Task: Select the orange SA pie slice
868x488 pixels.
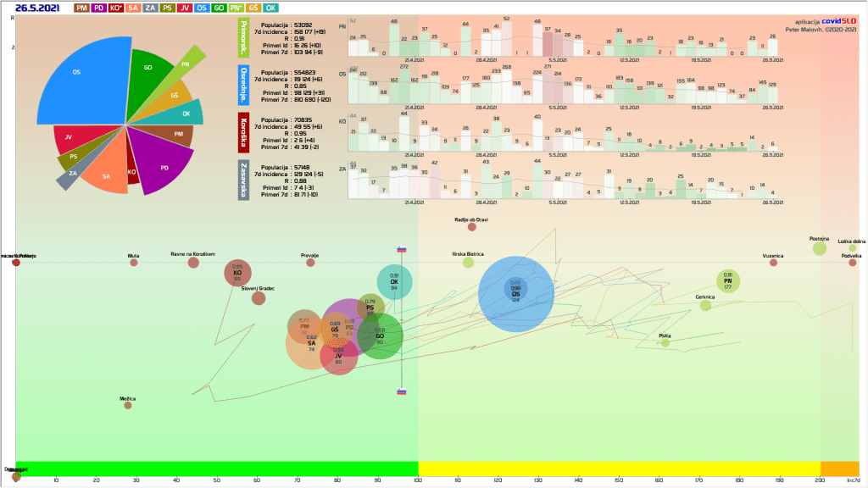Action: tap(106, 174)
